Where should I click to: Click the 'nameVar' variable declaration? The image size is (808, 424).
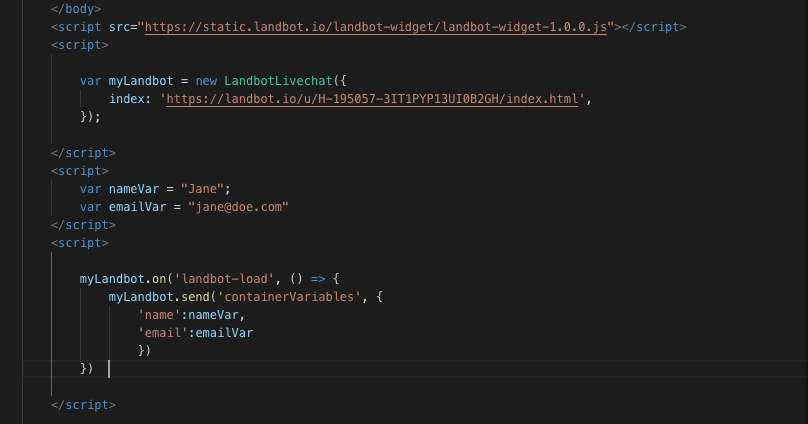(x=134, y=189)
